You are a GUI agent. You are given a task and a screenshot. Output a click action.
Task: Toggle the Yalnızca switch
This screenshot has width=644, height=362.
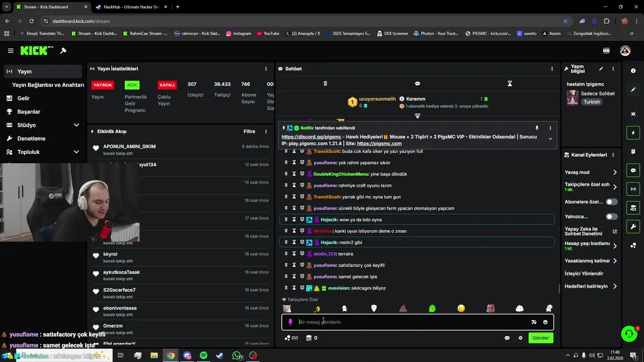click(611, 217)
